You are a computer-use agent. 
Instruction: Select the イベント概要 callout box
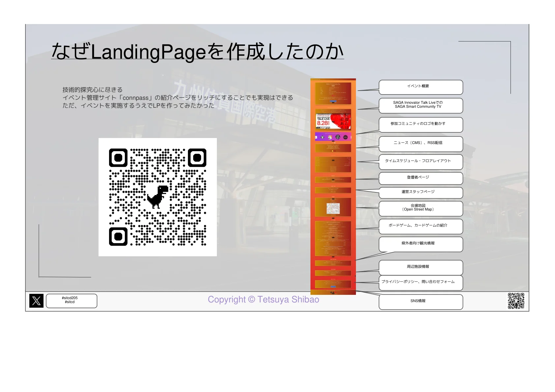point(421,87)
